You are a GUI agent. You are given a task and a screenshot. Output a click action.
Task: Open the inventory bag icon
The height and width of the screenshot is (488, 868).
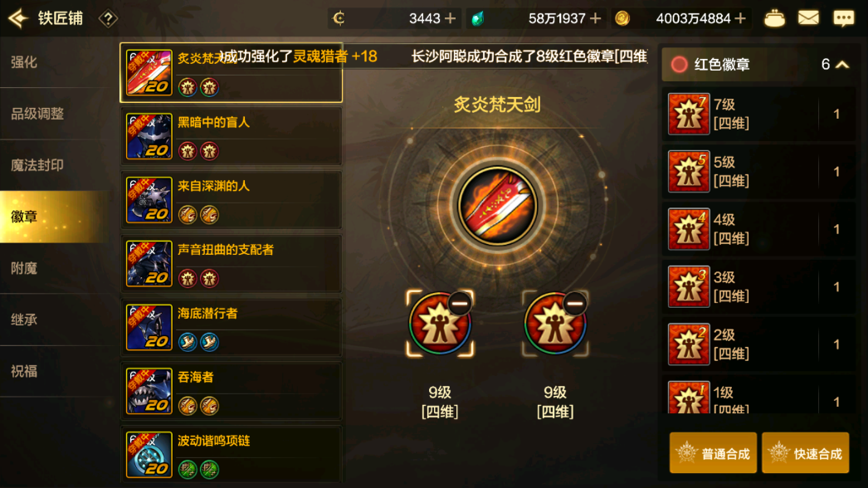click(x=774, y=19)
